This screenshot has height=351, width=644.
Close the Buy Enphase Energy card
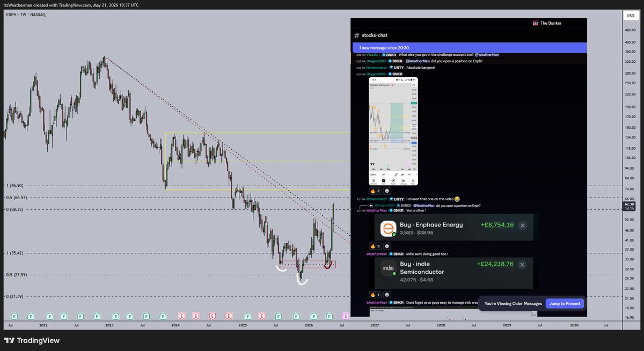point(522,225)
